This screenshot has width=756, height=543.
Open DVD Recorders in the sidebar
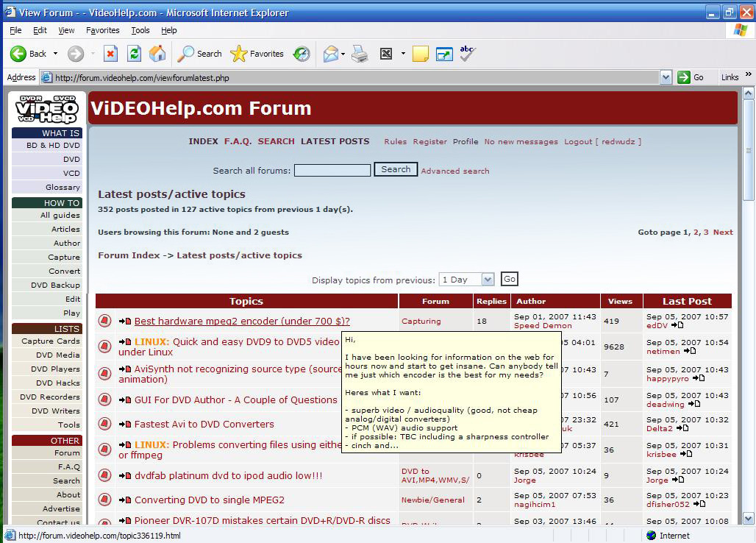50,397
